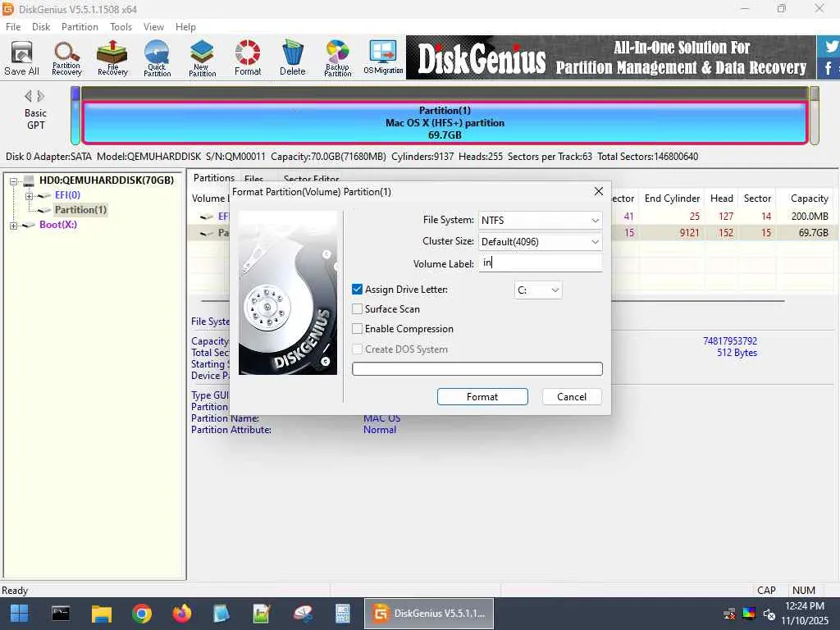The image size is (840, 630).
Task: Open Partition Recovery tool
Action: [x=66, y=58]
